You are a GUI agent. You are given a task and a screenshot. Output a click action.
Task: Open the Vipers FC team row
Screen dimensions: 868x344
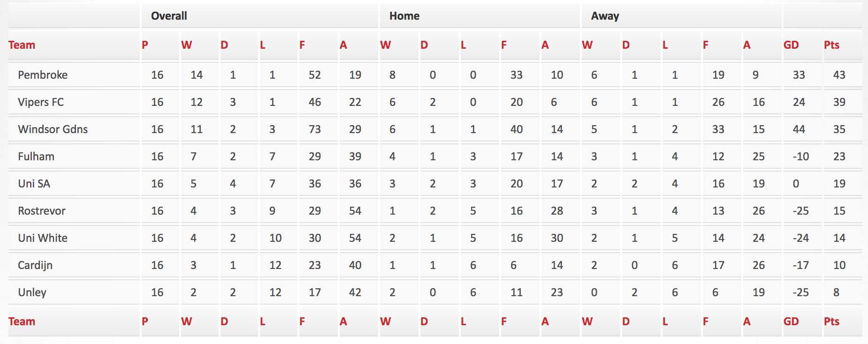click(x=435, y=102)
